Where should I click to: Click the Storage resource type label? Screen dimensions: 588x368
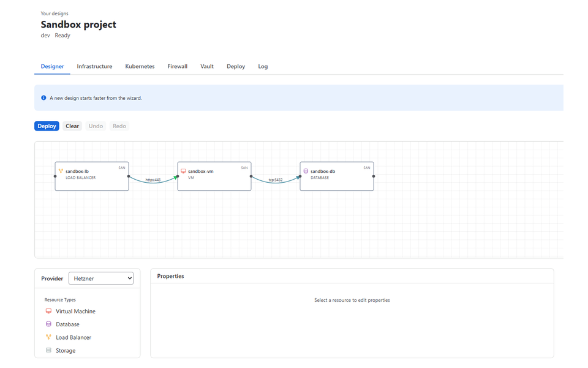66,350
